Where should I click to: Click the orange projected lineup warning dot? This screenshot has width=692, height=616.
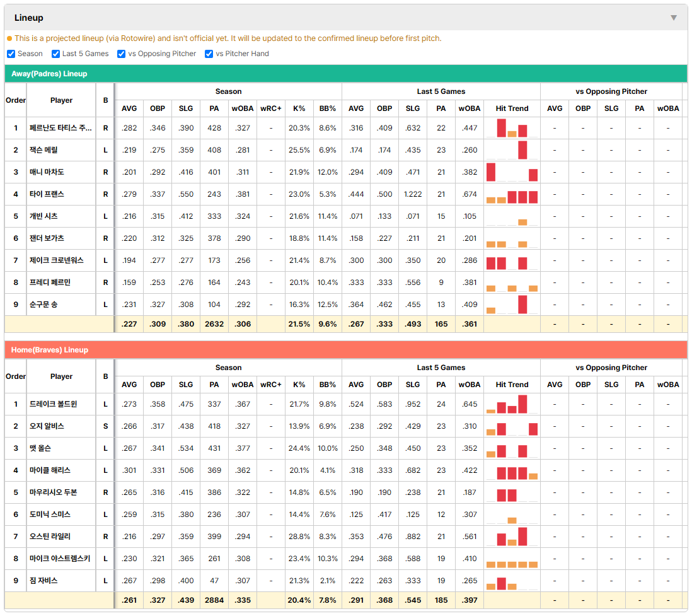click(x=9, y=38)
